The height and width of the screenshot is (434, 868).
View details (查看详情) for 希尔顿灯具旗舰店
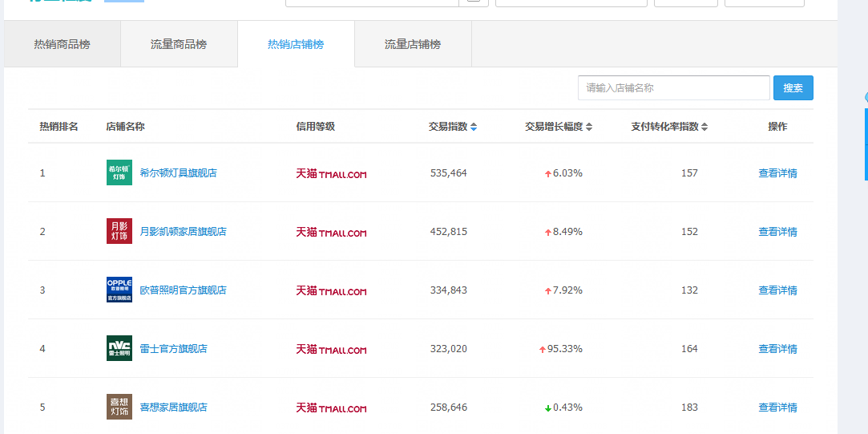click(x=777, y=173)
